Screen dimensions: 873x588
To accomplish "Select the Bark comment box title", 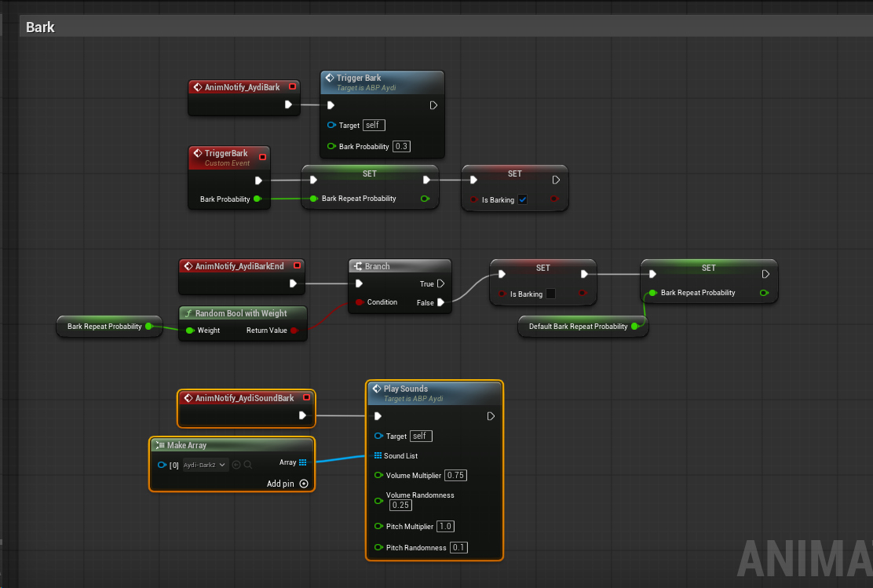I will pyautogui.click(x=40, y=27).
